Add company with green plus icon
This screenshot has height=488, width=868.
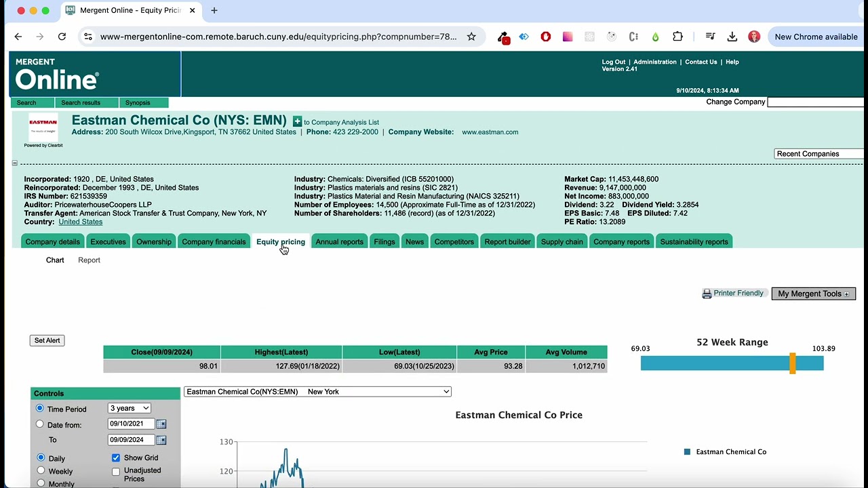[x=297, y=121]
